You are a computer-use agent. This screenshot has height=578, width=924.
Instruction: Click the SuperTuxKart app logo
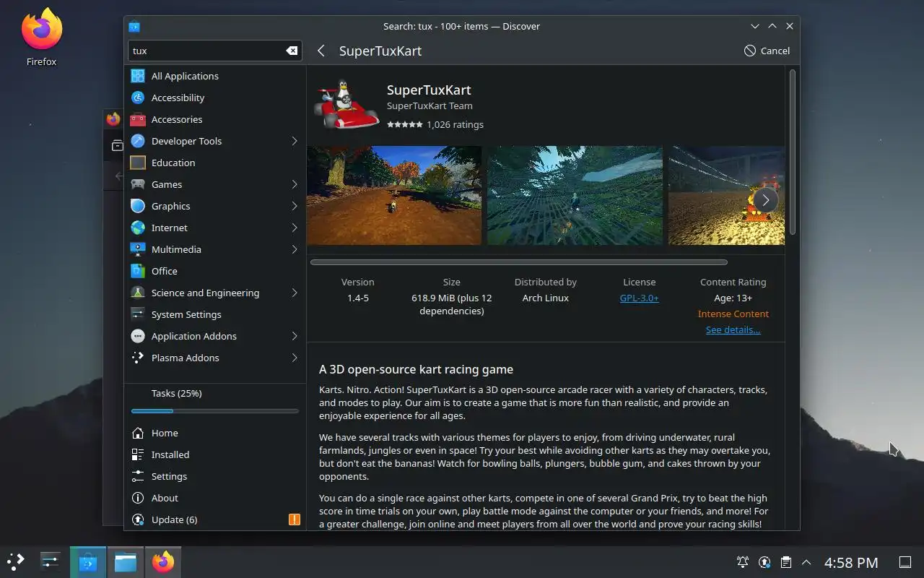coord(347,104)
